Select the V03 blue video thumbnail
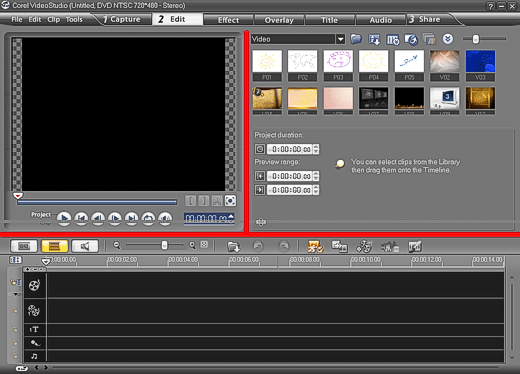 point(480,61)
